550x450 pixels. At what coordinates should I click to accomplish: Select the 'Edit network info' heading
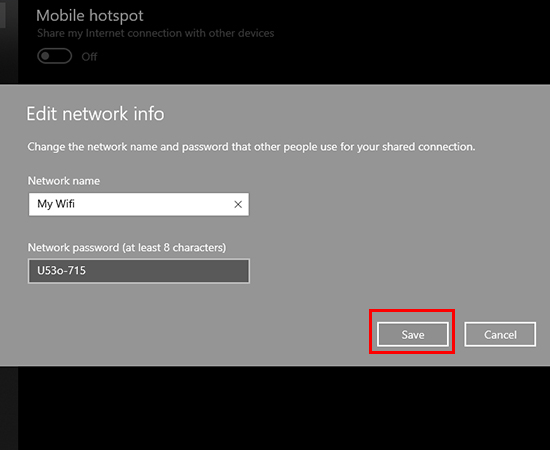(95, 114)
